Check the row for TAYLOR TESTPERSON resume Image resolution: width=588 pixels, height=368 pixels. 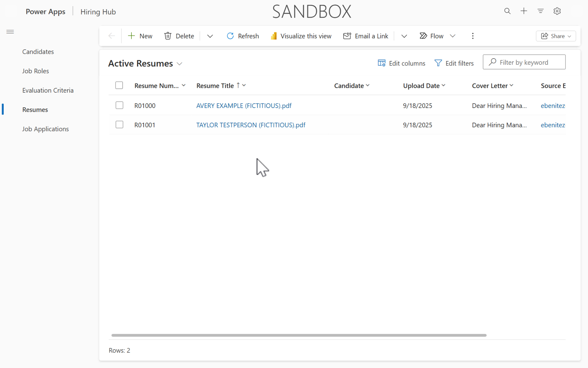coord(119,124)
